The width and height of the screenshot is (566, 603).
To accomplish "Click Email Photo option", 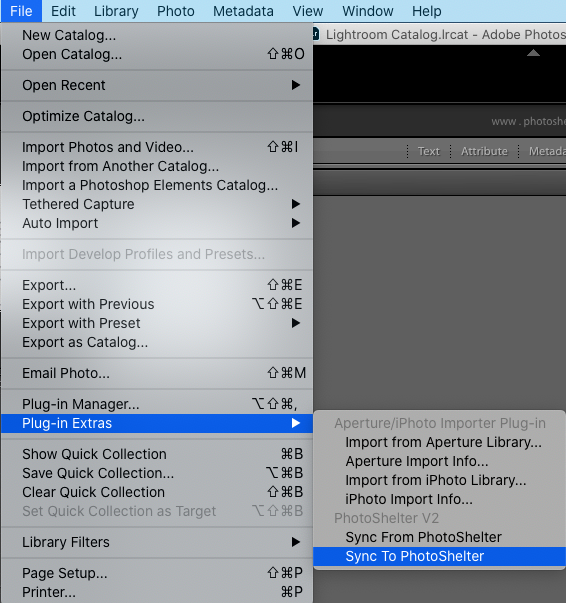I will 156,373.
